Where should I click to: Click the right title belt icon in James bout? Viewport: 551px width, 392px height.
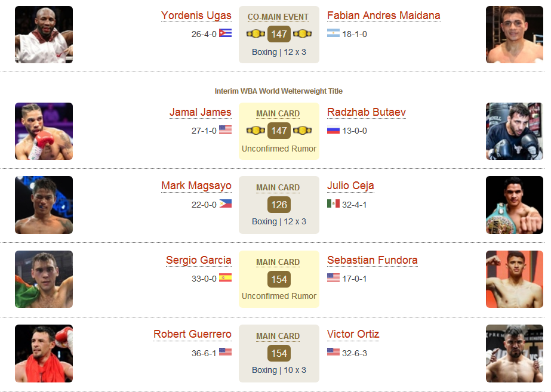[x=302, y=130]
